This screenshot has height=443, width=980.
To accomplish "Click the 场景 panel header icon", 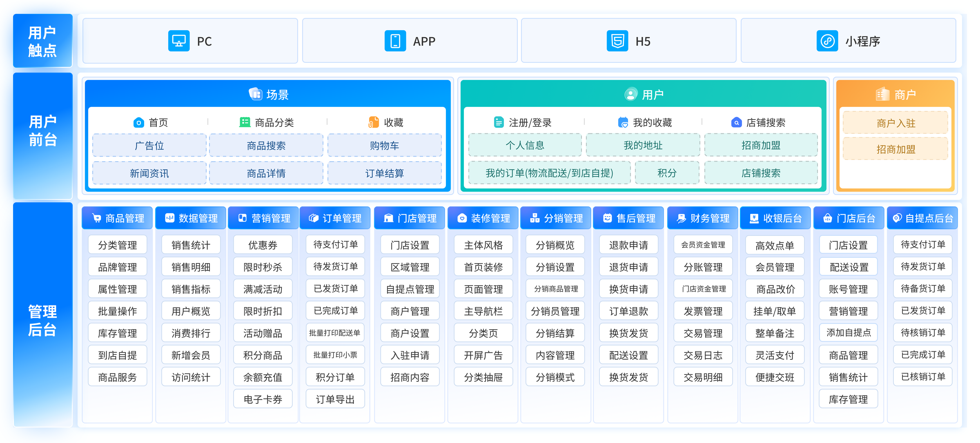I will (256, 93).
